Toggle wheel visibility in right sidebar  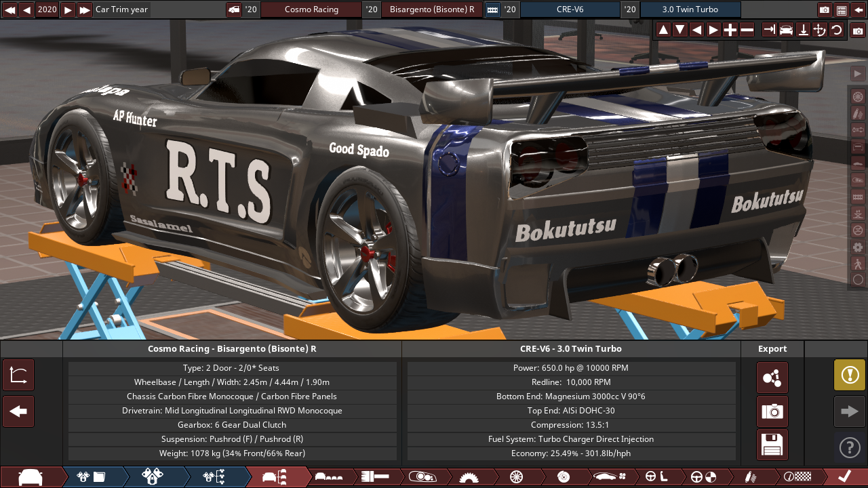pyautogui.click(x=858, y=96)
